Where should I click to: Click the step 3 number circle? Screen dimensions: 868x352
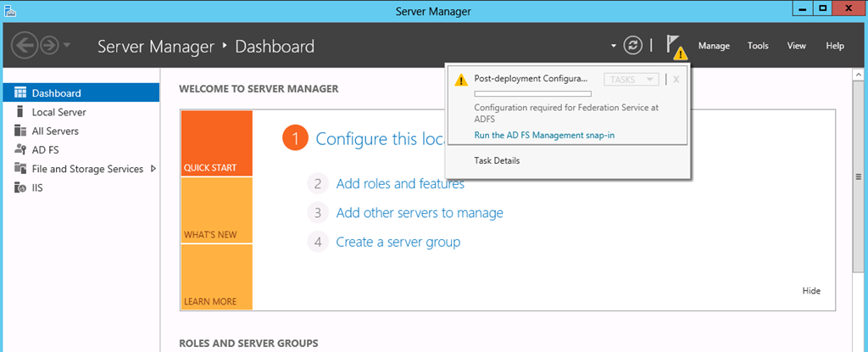pyautogui.click(x=318, y=213)
